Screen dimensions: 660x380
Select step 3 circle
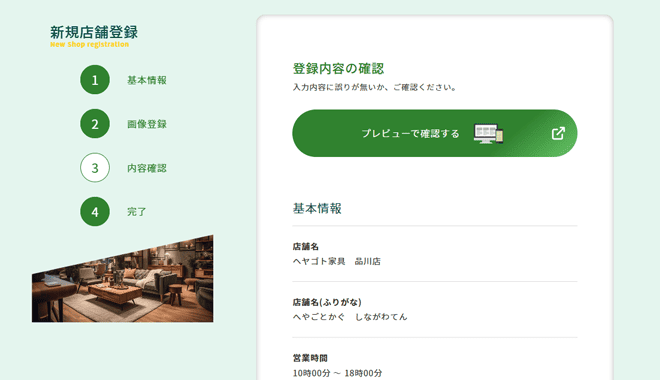[x=95, y=167]
